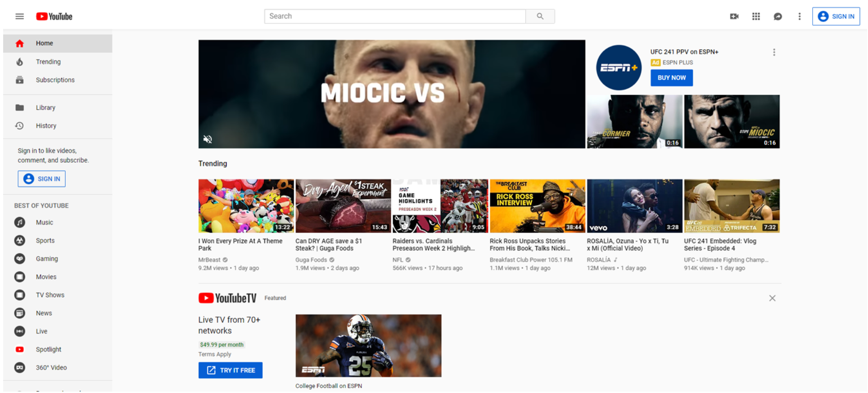Screen dimensions: 868x393
Task: Dismiss the YouTubeTV featured section
Action: [772, 298]
